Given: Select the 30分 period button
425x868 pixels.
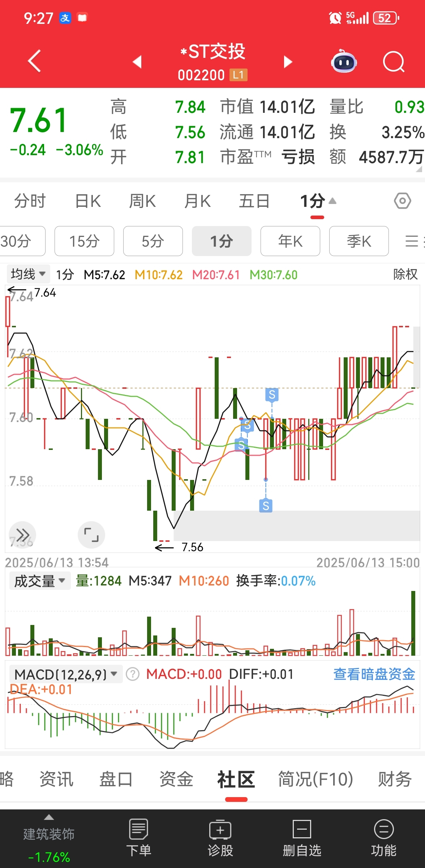Looking at the screenshot, I should click(x=22, y=241).
